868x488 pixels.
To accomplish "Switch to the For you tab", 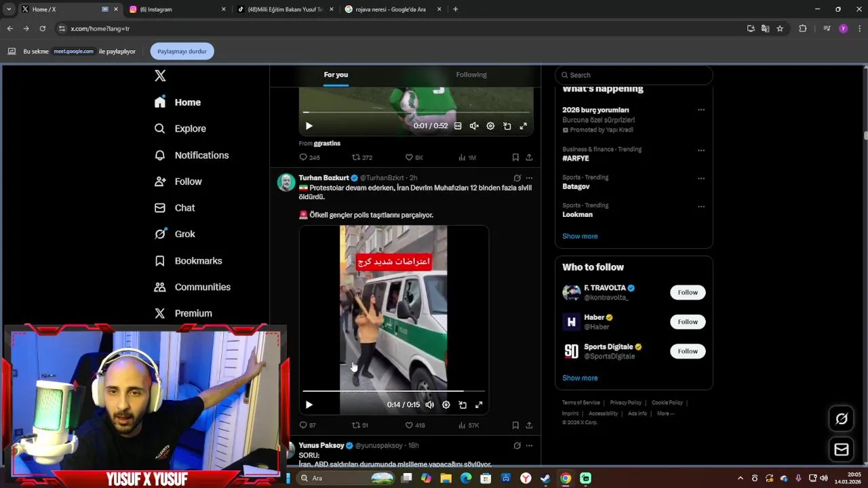I will coord(336,75).
